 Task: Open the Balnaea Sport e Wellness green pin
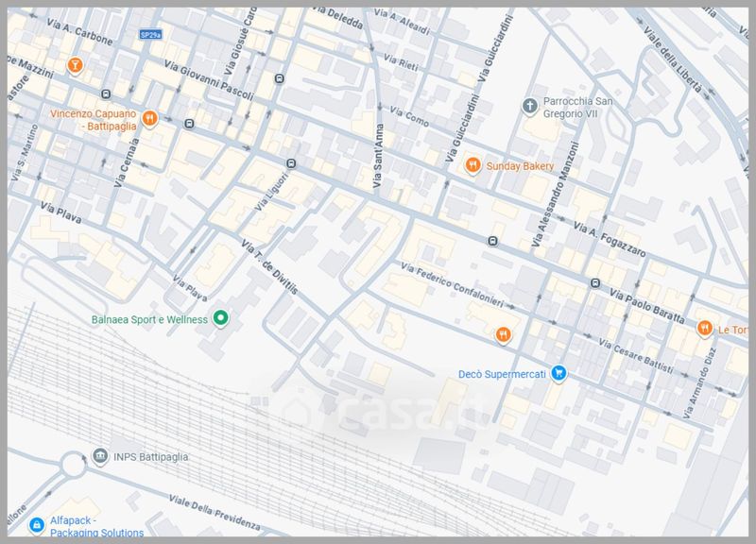[220, 319]
